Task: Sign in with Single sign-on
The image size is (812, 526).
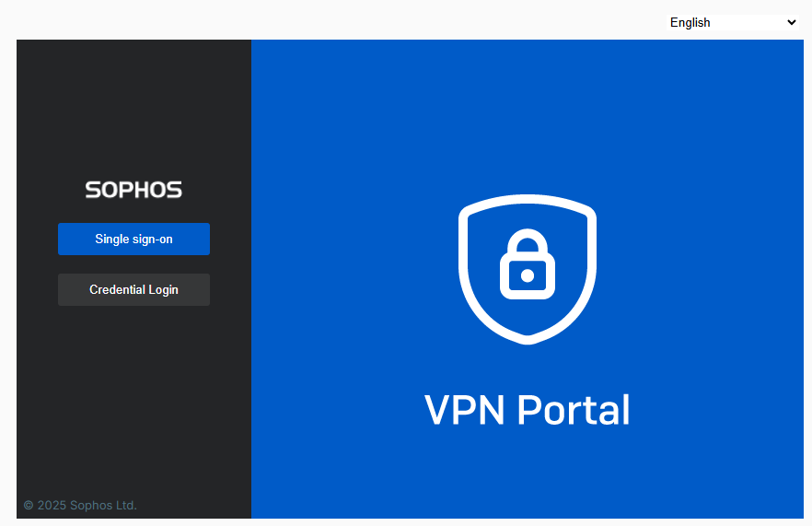Action: coord(133,239)
